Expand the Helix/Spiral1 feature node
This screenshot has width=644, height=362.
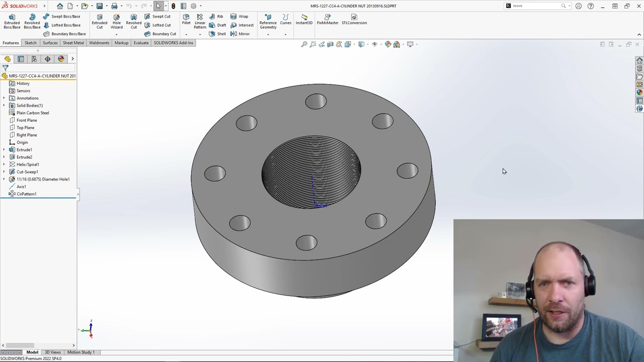coord(4,164)
